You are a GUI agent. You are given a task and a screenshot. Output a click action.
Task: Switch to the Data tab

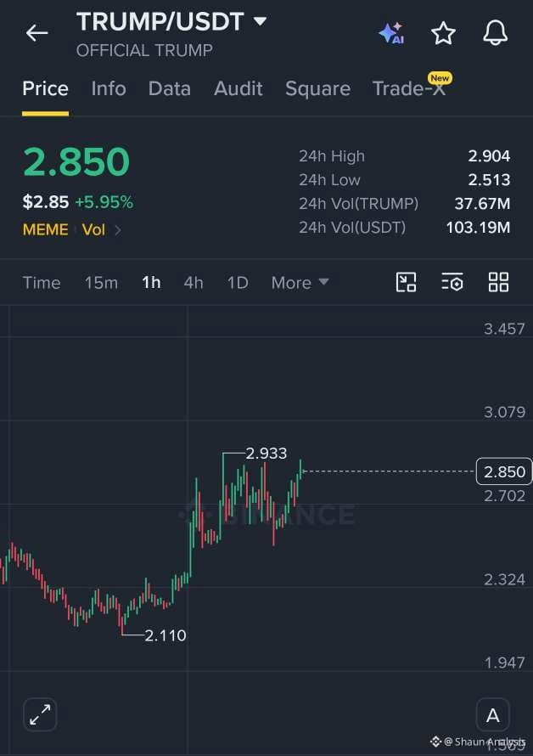170,88
